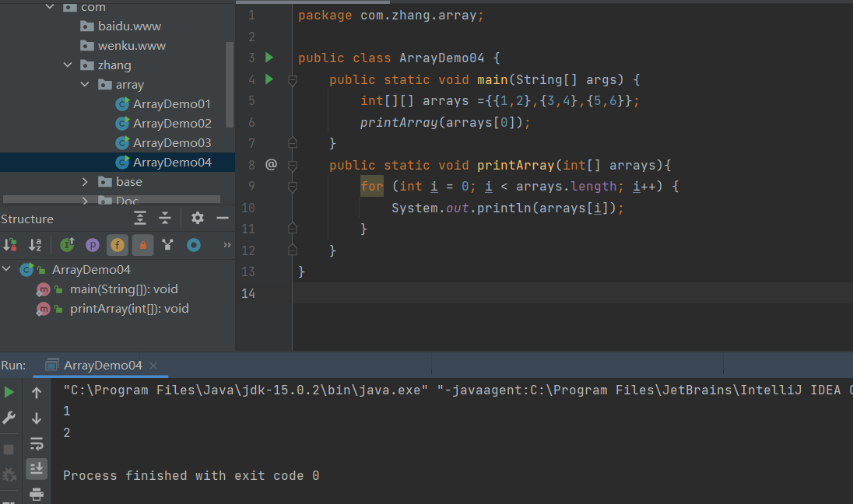Toggle show non-public members (lock icon)
The width and height of the screenshot is (853, 504).
tap(142, 245)
